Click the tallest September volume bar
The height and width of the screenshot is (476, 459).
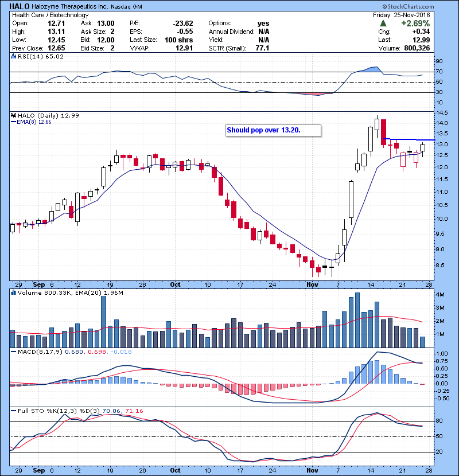point(104,322)
